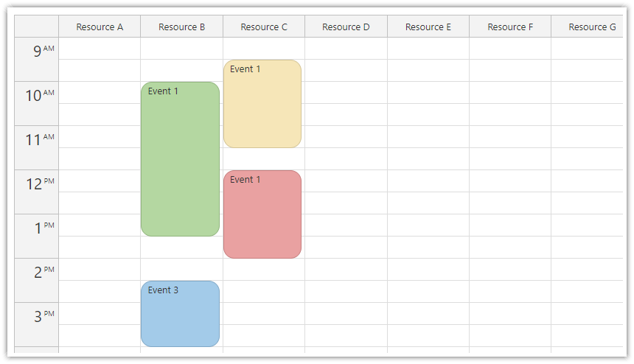Click the empty top-left corner header cell

point(37,27)
